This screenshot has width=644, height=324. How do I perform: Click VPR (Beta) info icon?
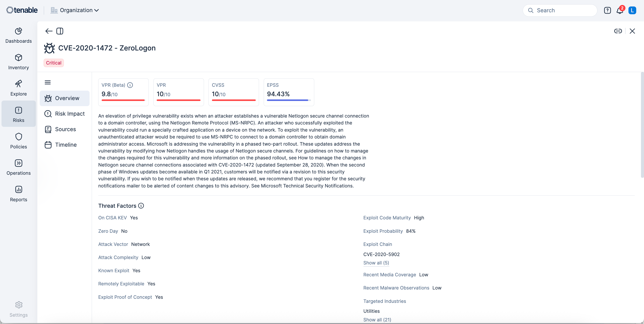click(x=130, y=85)
